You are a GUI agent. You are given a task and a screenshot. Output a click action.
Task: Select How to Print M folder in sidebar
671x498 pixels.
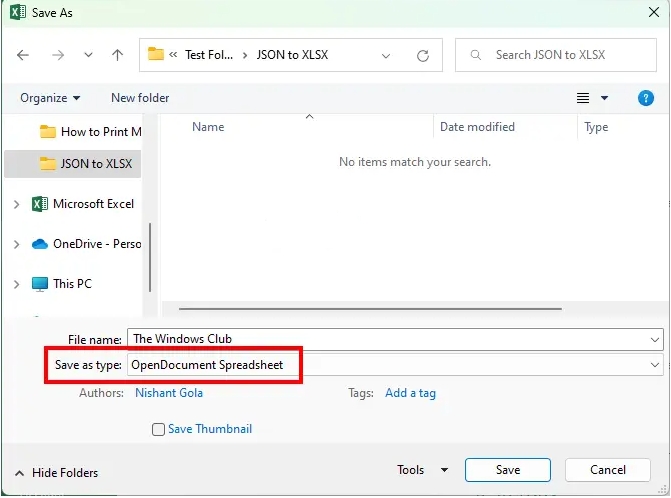(x=90, y=132)
